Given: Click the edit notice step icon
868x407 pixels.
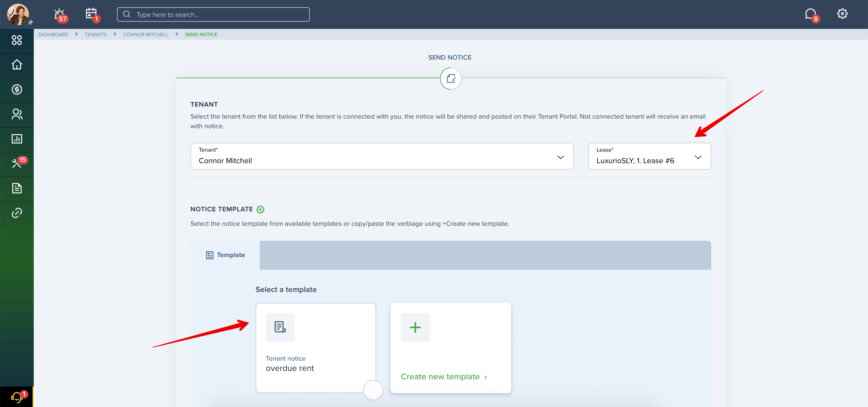Looking at the screenshot, I should (x=451, y=79).
